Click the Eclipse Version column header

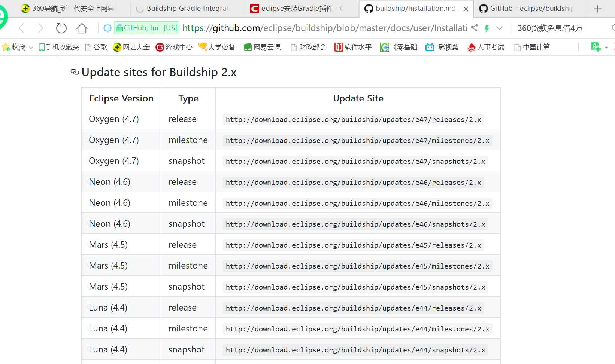coord(121,98)
